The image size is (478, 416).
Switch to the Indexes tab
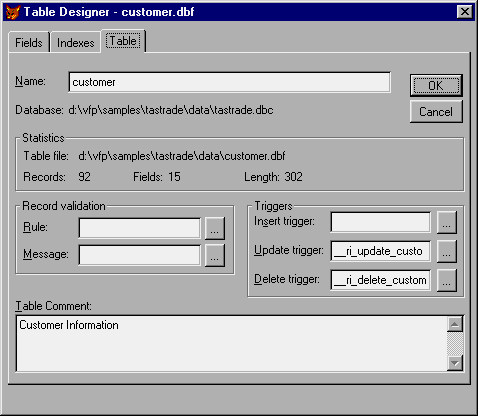click(76, 43)
